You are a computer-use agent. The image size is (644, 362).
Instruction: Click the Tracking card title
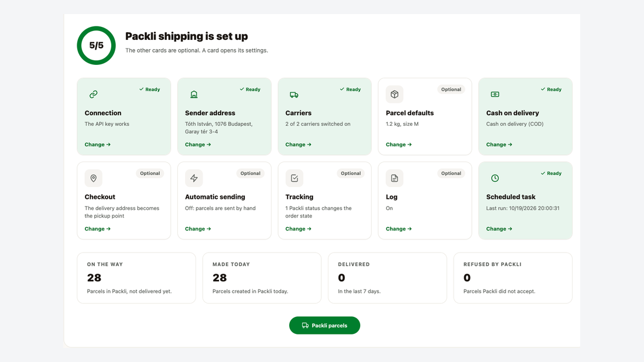pyautogui.click(x=299, y=197)
